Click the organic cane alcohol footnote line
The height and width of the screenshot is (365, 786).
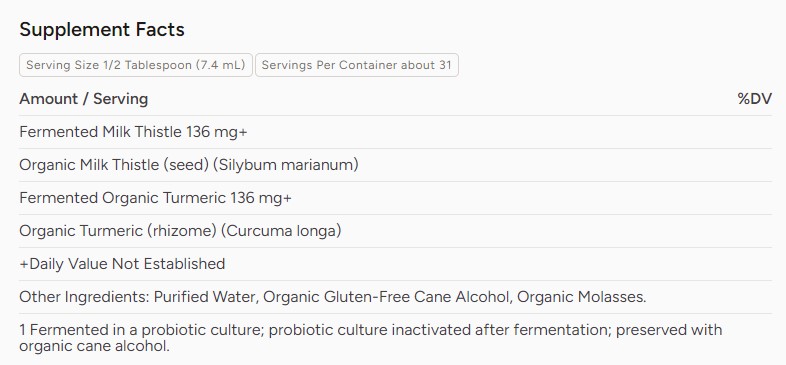[94, 346]
